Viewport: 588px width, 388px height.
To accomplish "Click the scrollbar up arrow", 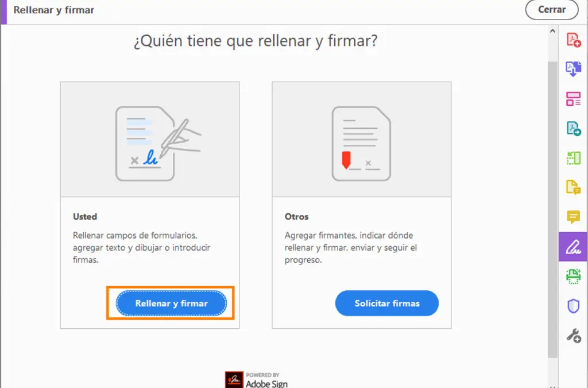I will click(552, 31).
